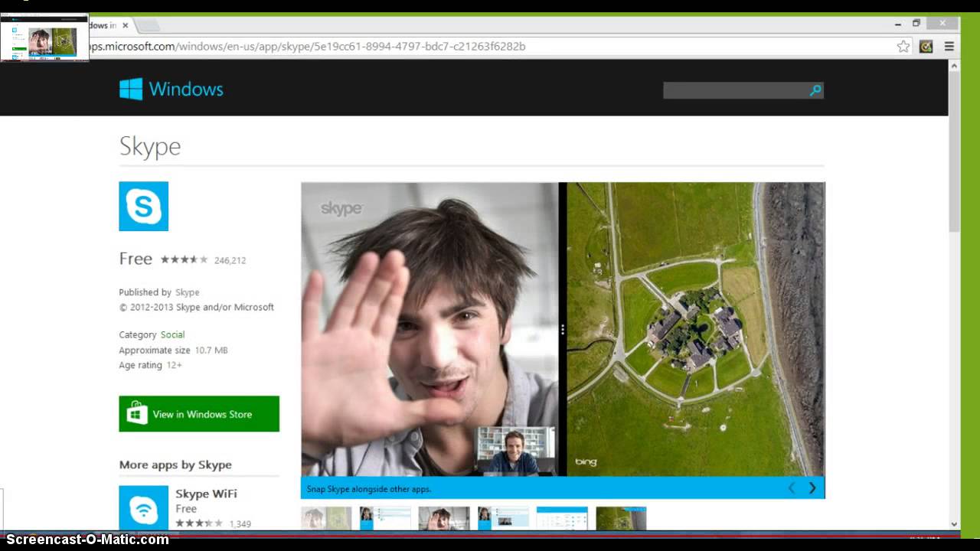Click the Skype rating stars
This screenshot has width=980, height=551.
[184, 259]
